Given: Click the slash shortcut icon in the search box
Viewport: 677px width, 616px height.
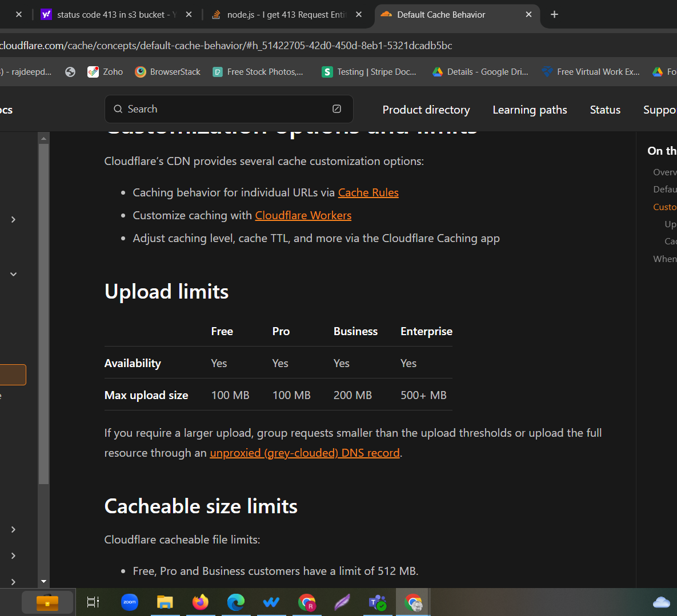Looking at the screenshot, I should [x=337, y=109].
